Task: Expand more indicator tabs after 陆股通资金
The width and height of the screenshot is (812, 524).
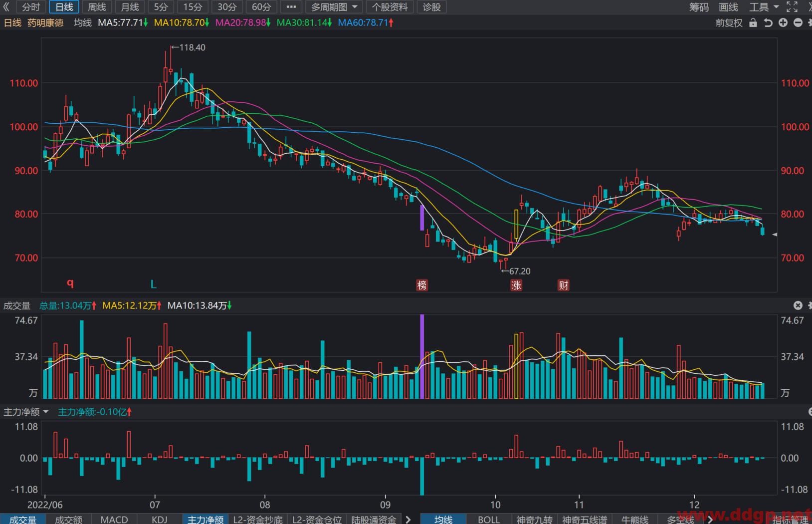Action: pyautogui.click(x=408, y=519)
